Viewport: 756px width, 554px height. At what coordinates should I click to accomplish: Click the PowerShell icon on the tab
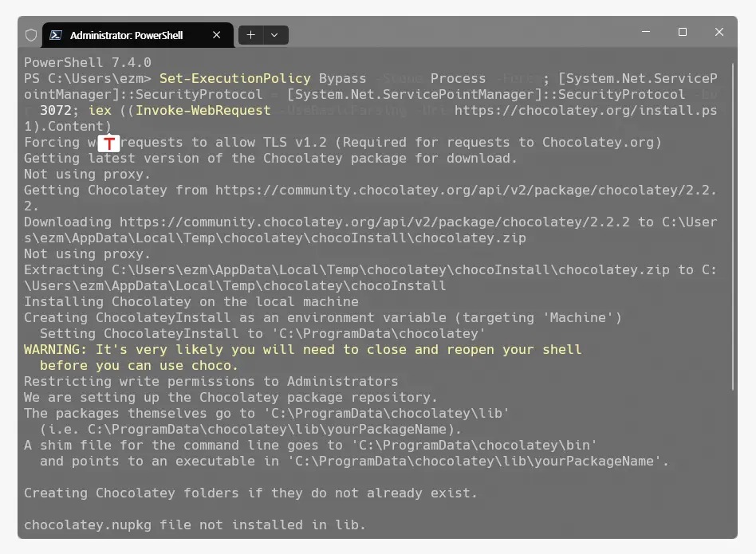coord(56,35)
